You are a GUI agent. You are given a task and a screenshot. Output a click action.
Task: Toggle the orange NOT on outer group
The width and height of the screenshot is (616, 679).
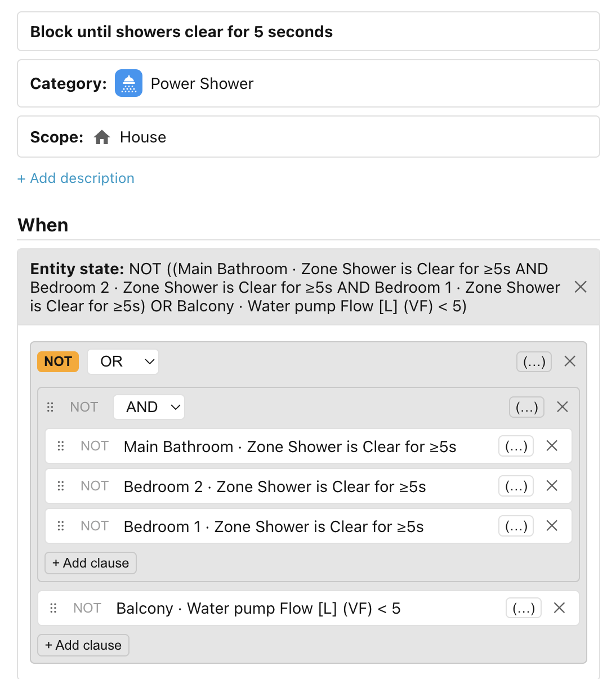tap(58, 361)
